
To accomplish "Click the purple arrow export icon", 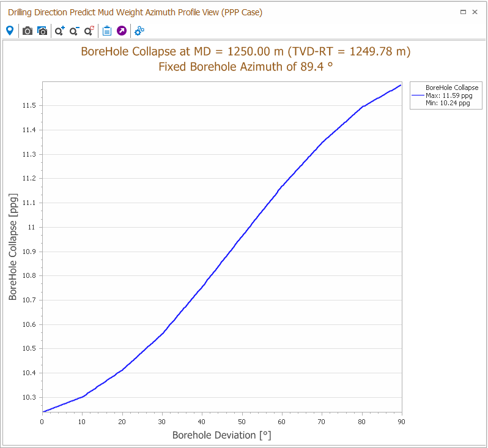I will point(122,31).
